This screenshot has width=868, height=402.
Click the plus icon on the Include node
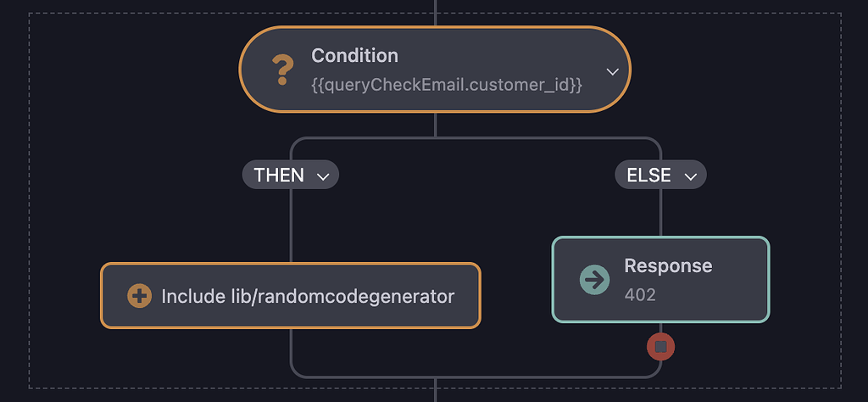[139, 296]
